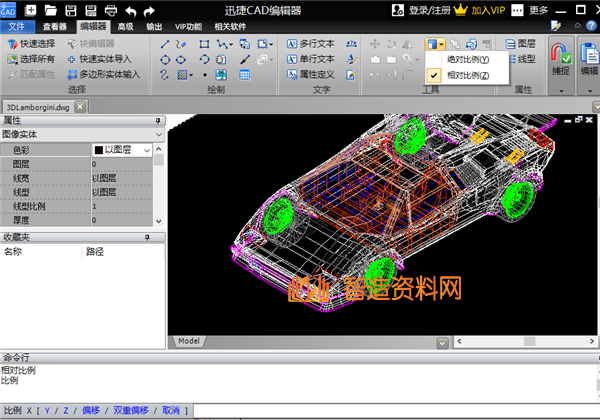Open the layers (图层) tool
Viewport: 600px width, 420px height.
click(x=520, y=45)
